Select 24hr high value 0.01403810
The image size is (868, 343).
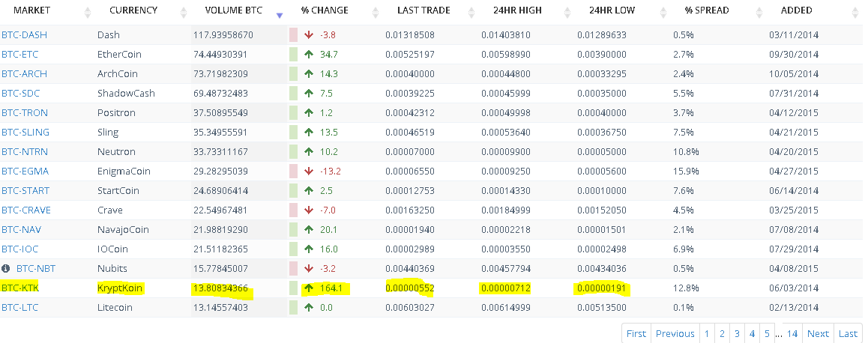[x=506, y=35]
